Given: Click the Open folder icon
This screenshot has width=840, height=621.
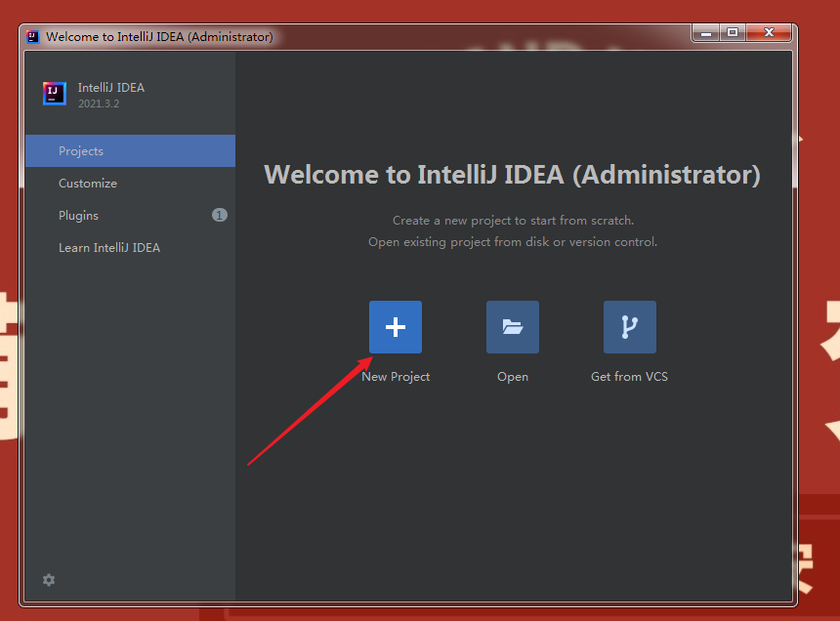Looking at the screenshot, I should (x=513, y=327).
